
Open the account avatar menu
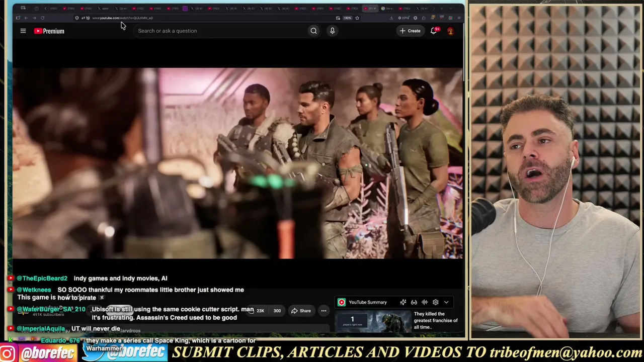click(x=450, y=31)
